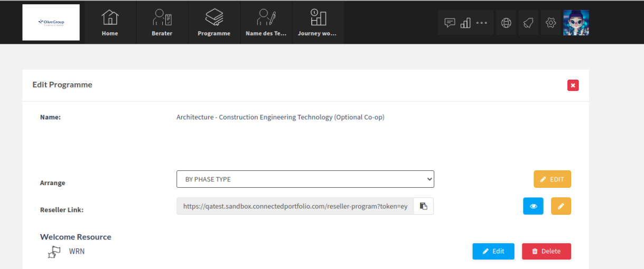
Task: Open the tag icon in header
Action: [528, 23]
